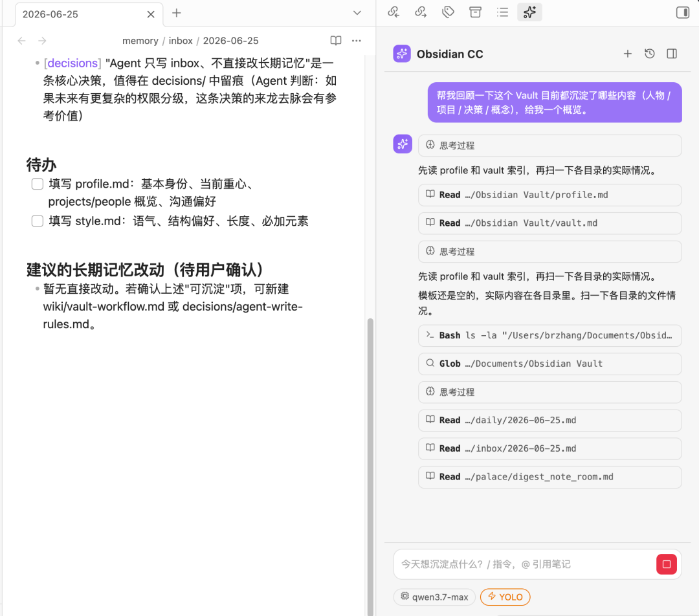Select the 2026-06-25 tab title

50,14
